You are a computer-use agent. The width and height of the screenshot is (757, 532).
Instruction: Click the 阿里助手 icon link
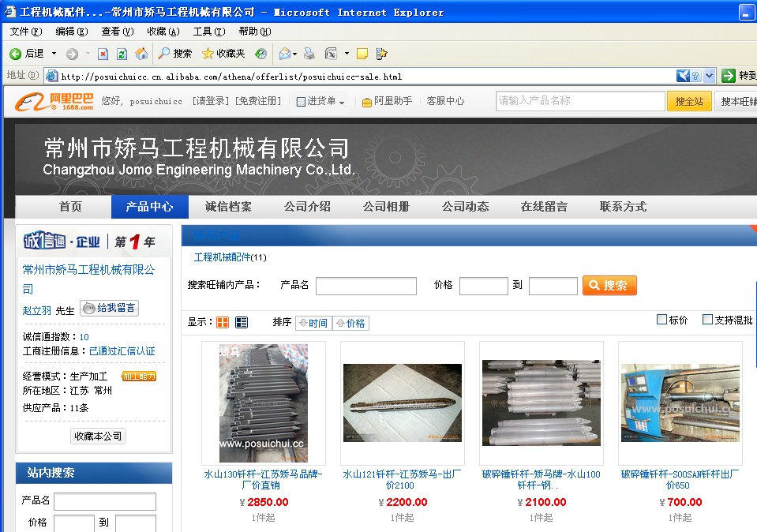click(x=388, y=101)
